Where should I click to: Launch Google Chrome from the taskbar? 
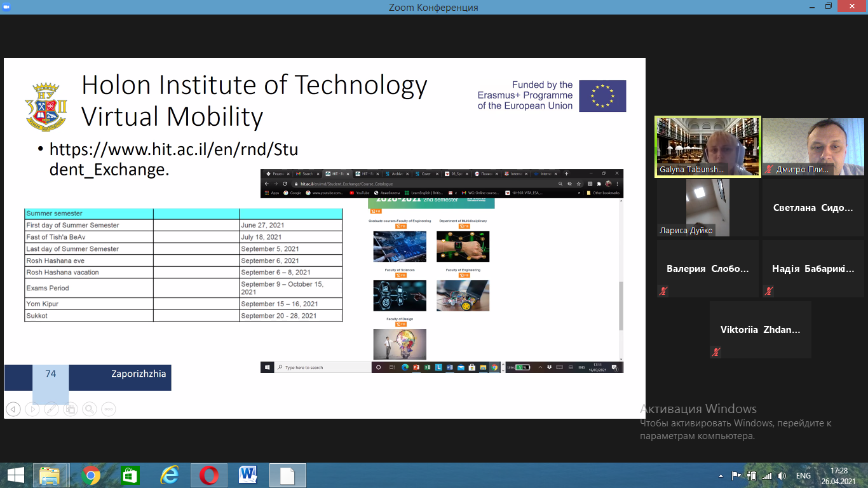click(91, 475)
